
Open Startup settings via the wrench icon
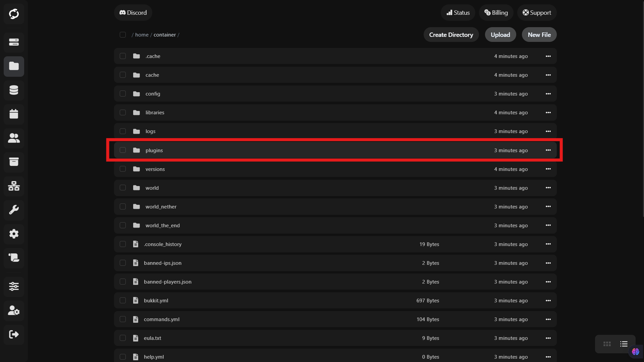tap(14, 210)
